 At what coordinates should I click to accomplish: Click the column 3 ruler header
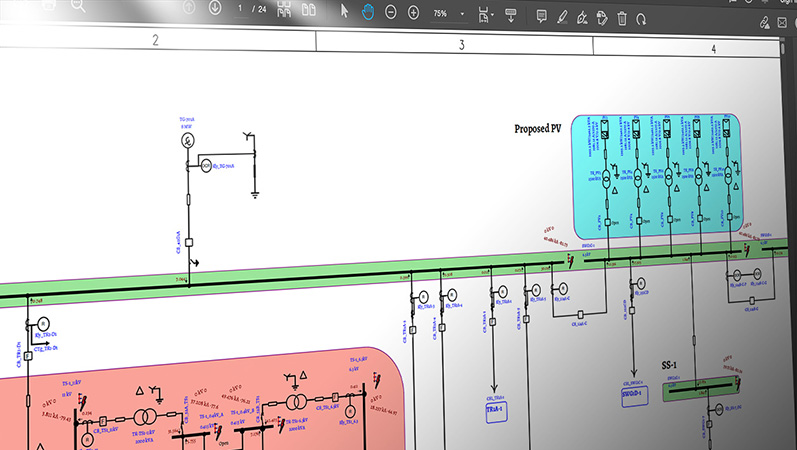tap(462, 45)
